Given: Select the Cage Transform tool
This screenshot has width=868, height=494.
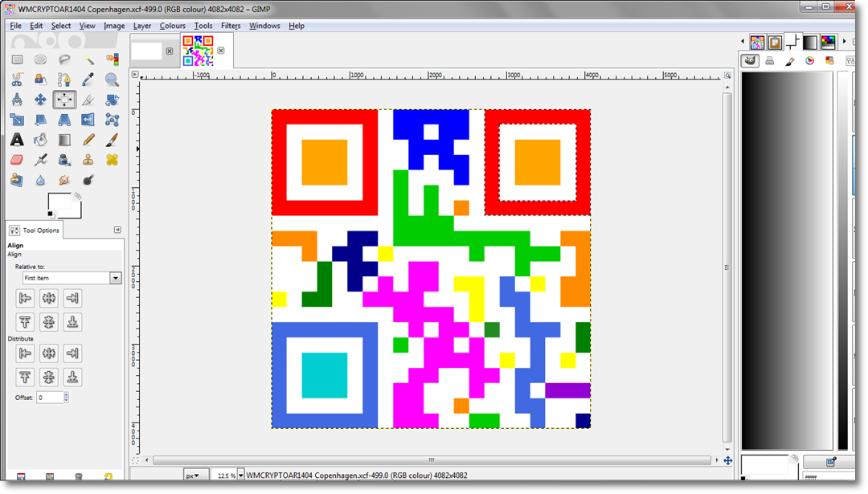Looking at the screenshot, I should point(112,120).
